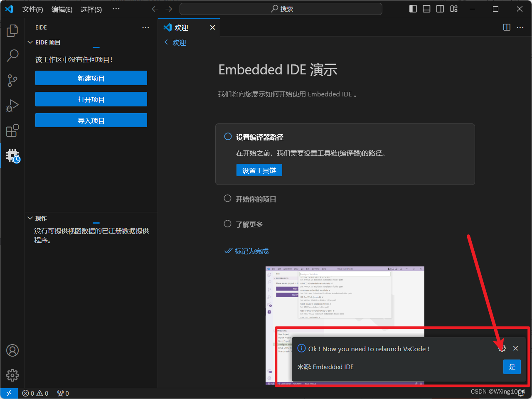Open the Search view
Screen dimensions: 532x399
(12, 55)
